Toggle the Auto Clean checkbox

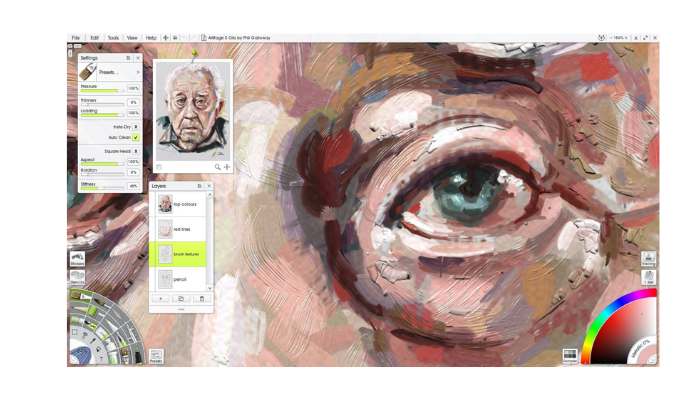[136, 138]
